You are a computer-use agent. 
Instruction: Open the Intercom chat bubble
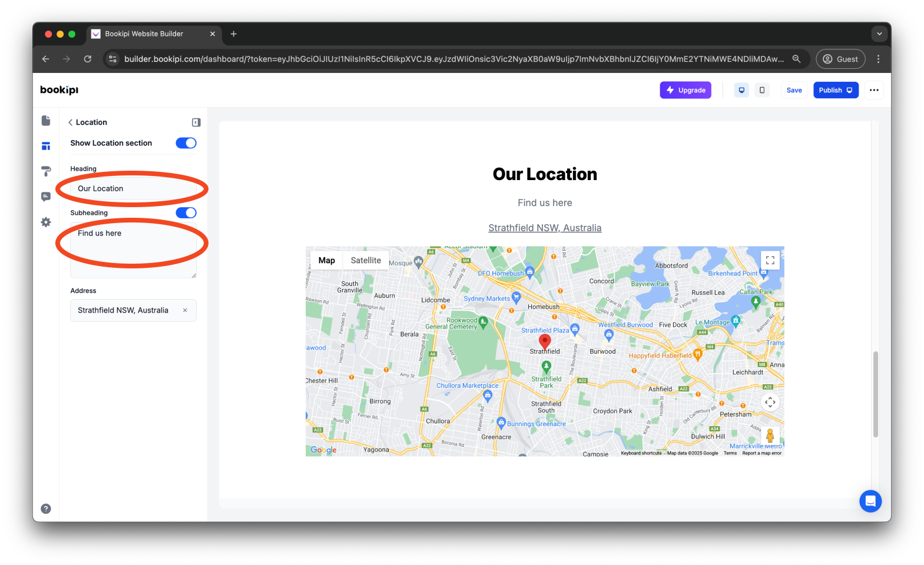tap(870, 501)
